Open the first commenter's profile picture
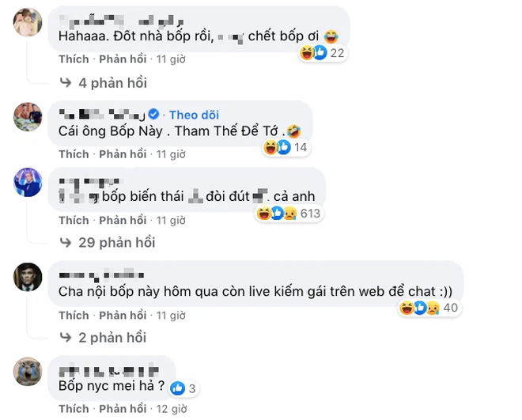 [28, 22]
